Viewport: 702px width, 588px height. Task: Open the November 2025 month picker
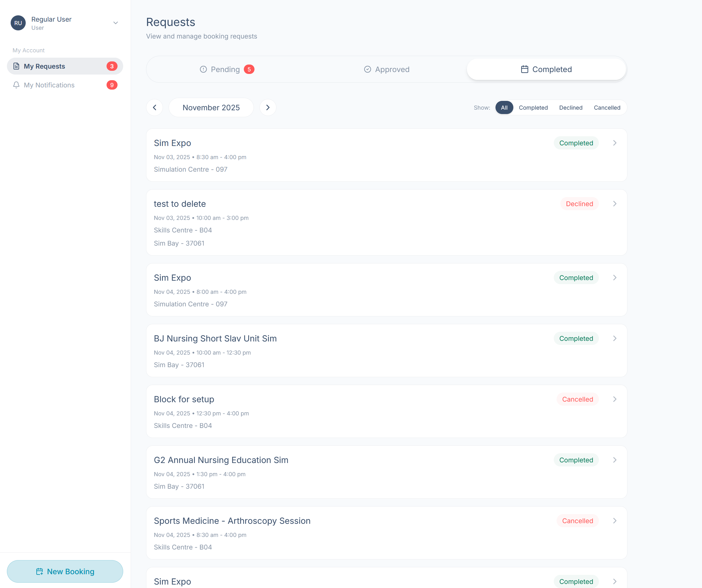tap(211, 107)
